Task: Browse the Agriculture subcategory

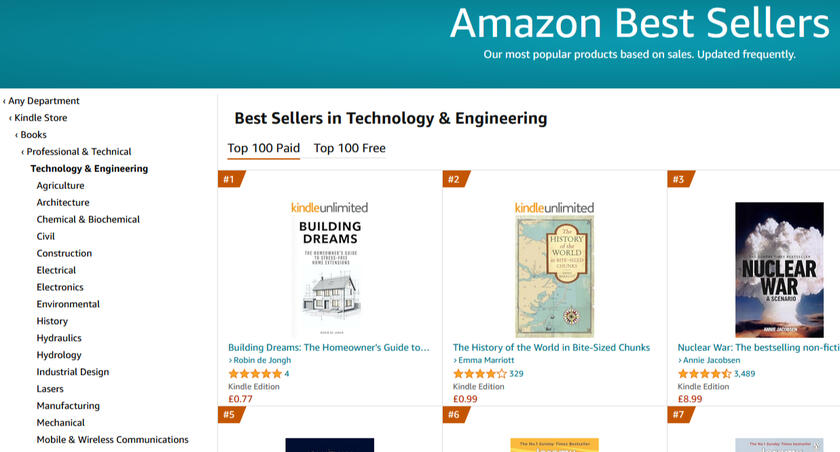Action: tap(60, 186)
